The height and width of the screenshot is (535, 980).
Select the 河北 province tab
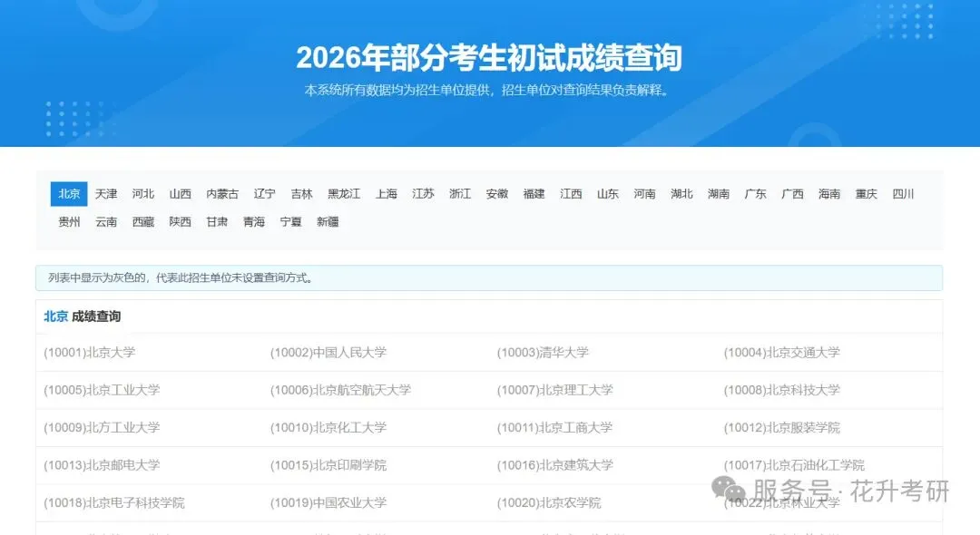(143, 194)
